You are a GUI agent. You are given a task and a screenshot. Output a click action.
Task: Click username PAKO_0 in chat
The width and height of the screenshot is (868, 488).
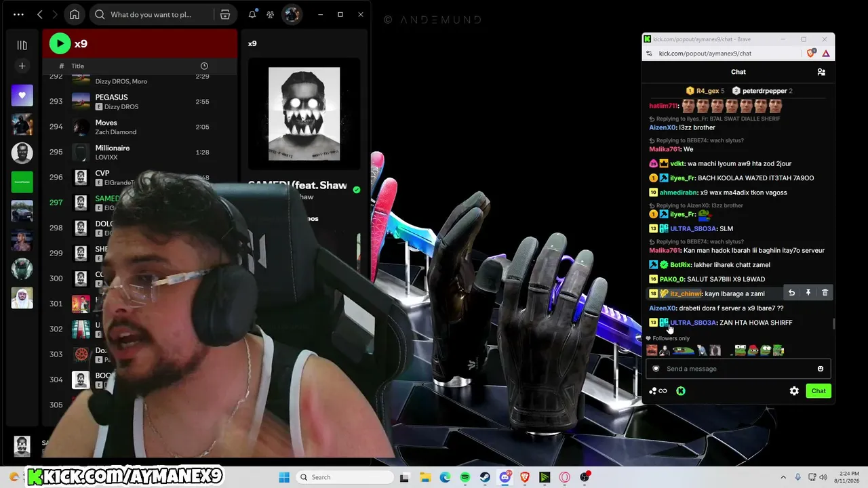coord(671,279)
